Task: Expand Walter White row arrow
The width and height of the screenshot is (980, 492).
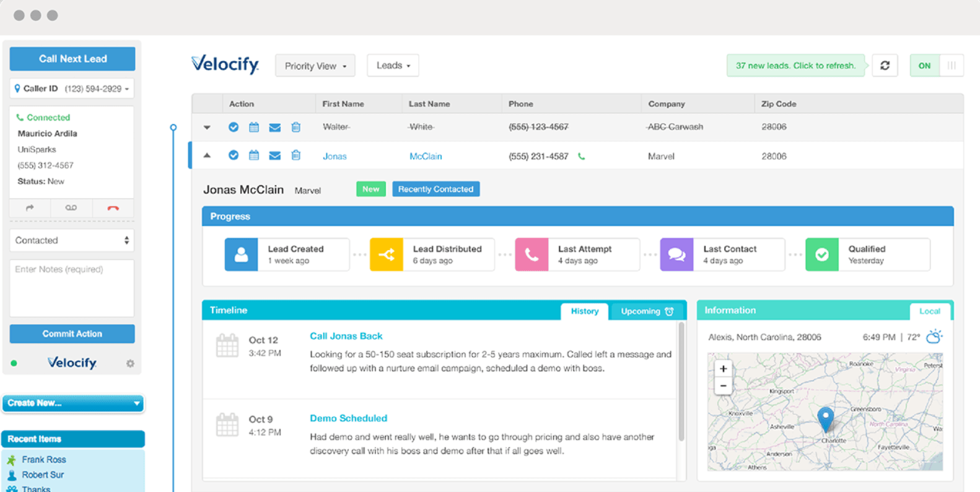Action: [207, 127]
